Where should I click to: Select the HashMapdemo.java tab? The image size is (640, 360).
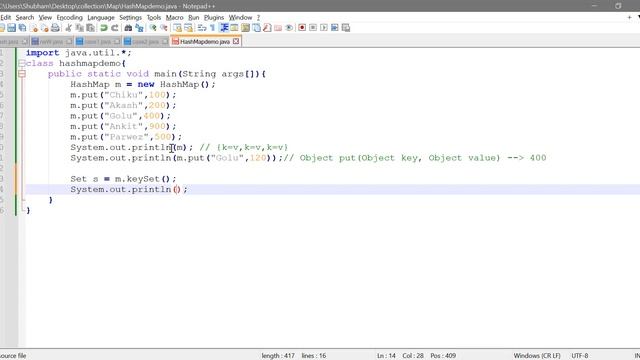tap(205, 42)
